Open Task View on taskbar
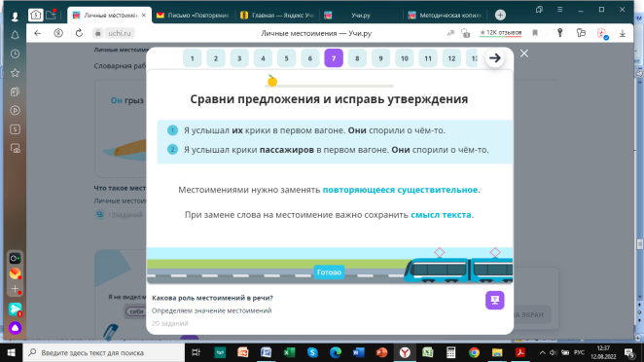Viewport: 644px width, 362px height. pos(196,352)
